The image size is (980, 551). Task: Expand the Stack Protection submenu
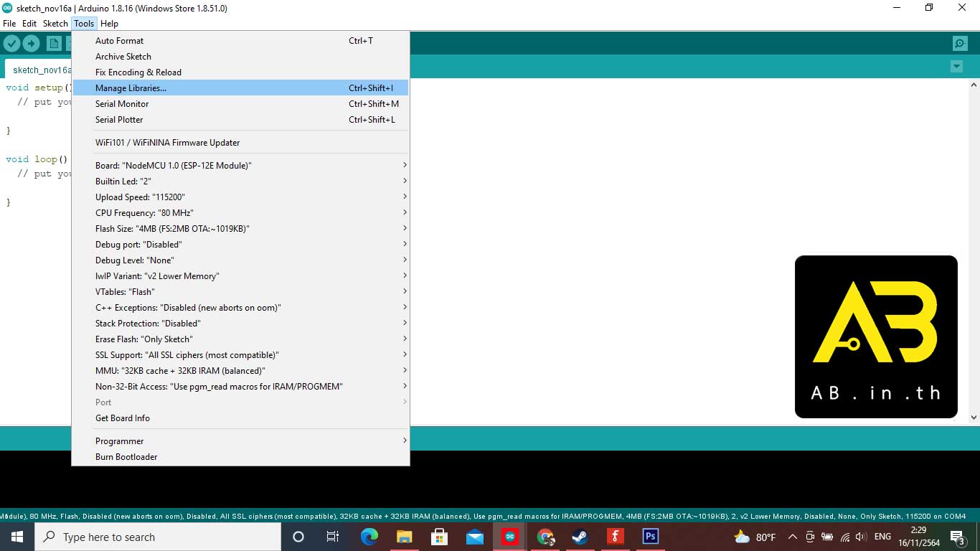coord(240,324)
